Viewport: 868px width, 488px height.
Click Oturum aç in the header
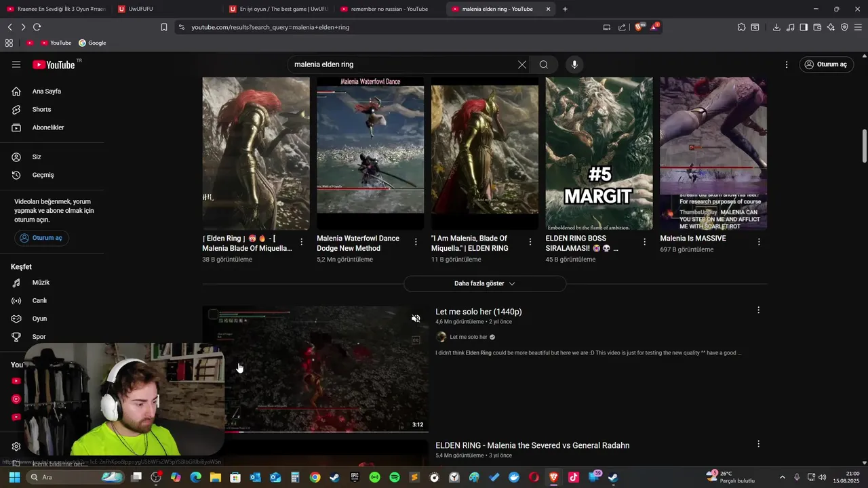coord(826,64)
